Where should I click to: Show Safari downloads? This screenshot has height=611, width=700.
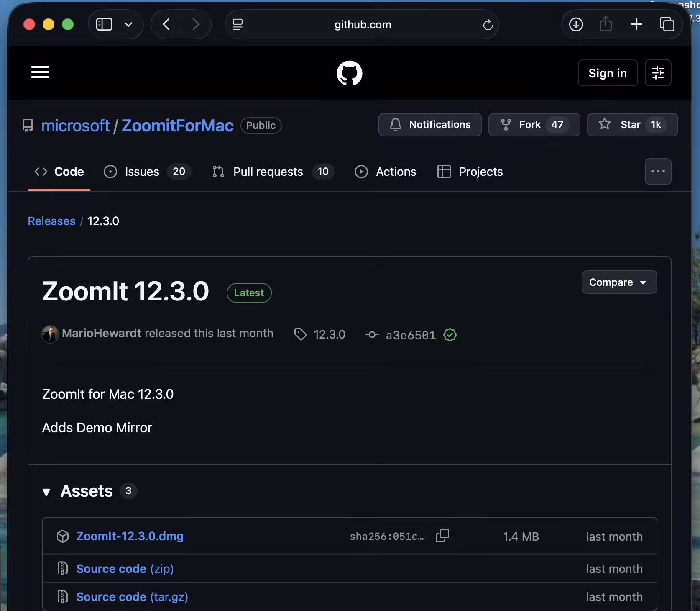[x=576, y=25]
